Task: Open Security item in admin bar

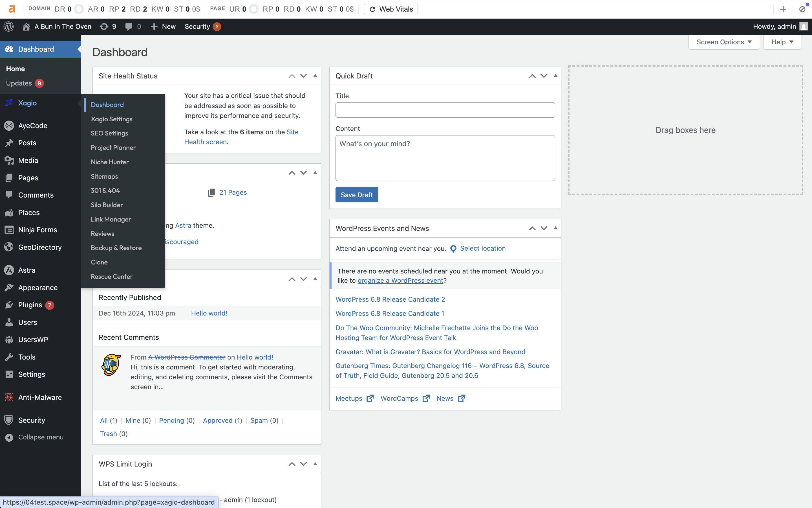Action: [x=203, y=27]
